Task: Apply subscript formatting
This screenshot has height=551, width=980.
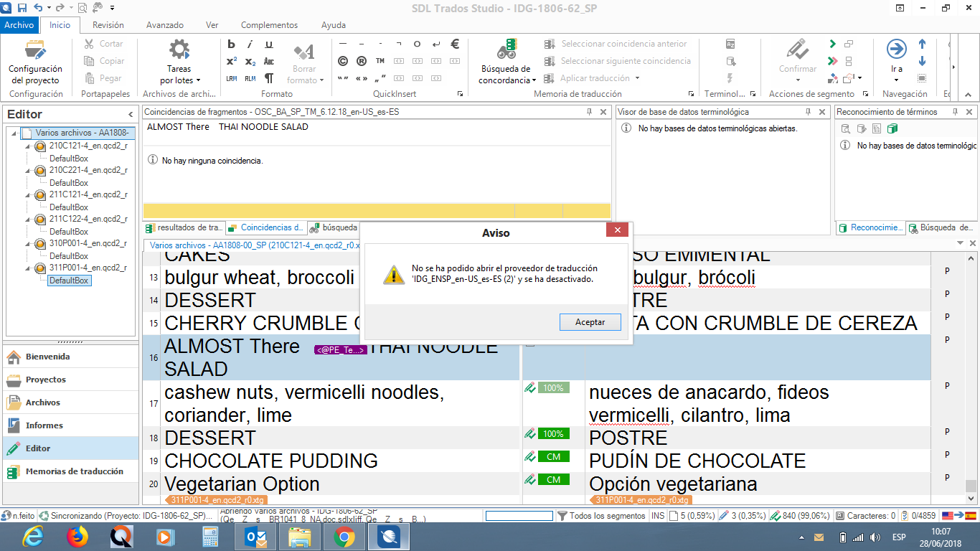Action: click(250, 61)
